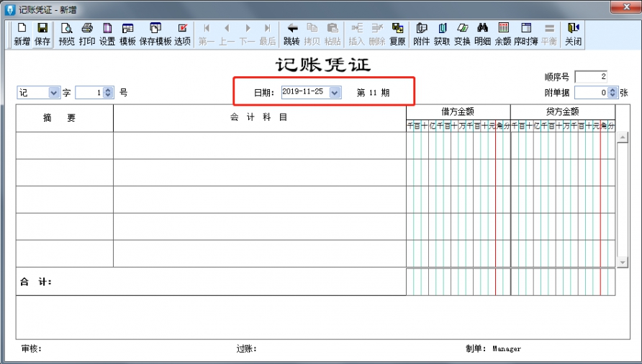This screenshot has width=642, height=364.
Task: Click the 新增 (New) toolbar icon
Action: tap(22, 34)
